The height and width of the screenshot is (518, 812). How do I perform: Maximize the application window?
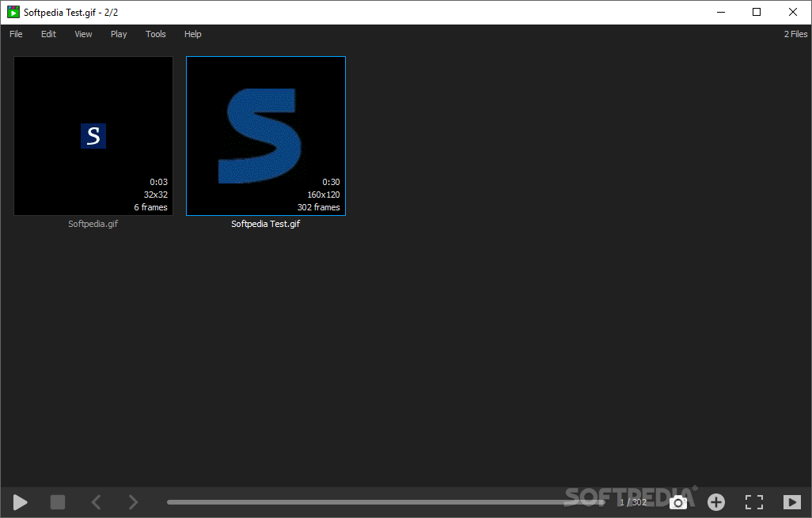(x=757, y=12)
